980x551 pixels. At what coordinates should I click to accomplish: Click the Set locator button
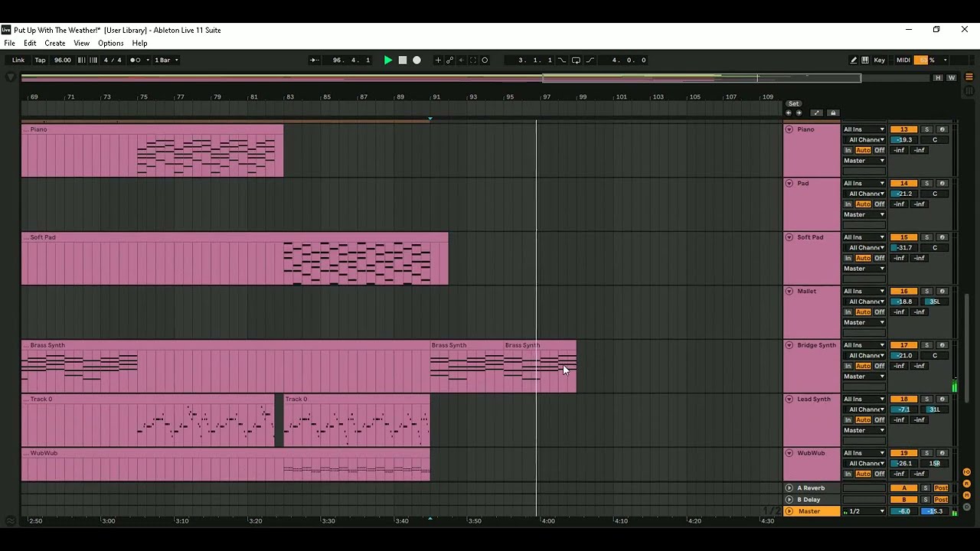794,103
